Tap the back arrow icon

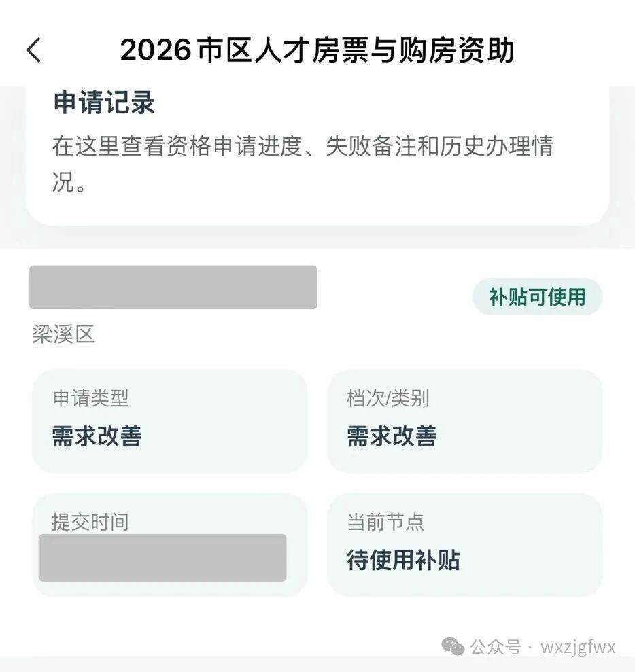pos(33,50)
